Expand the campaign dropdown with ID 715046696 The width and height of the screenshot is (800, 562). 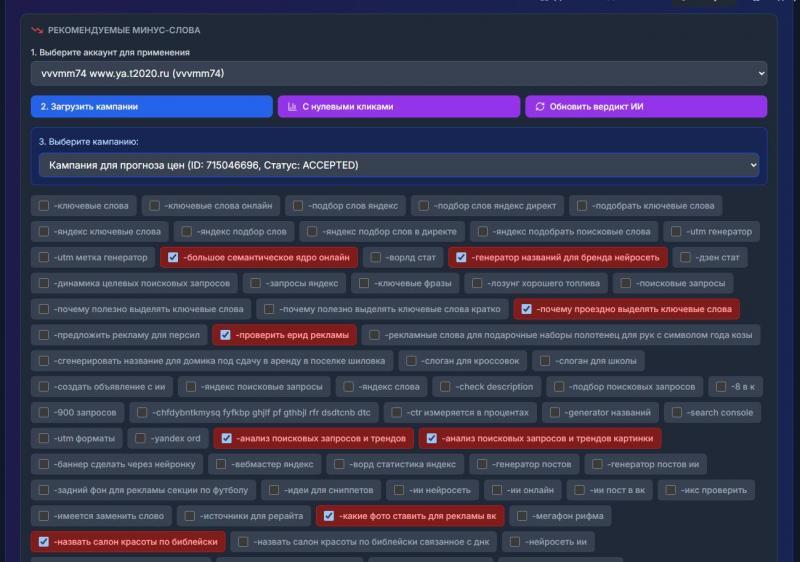click(x=399, y=165)
